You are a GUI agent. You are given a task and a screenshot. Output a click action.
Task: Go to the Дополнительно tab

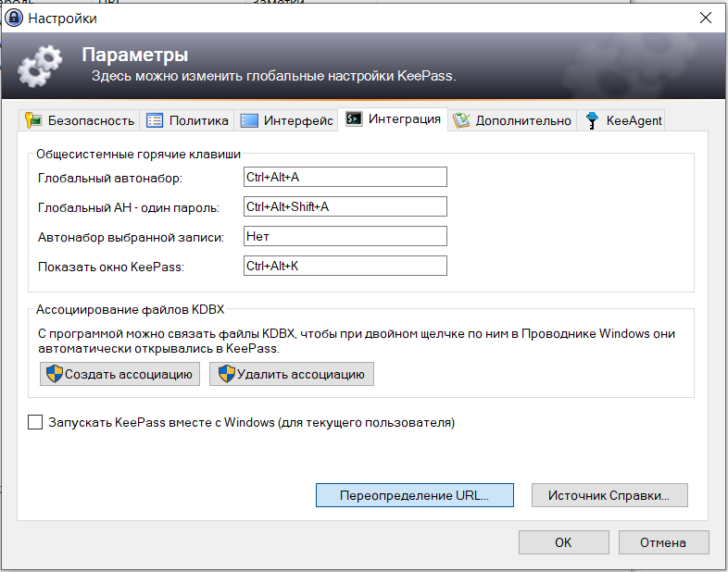512,120
